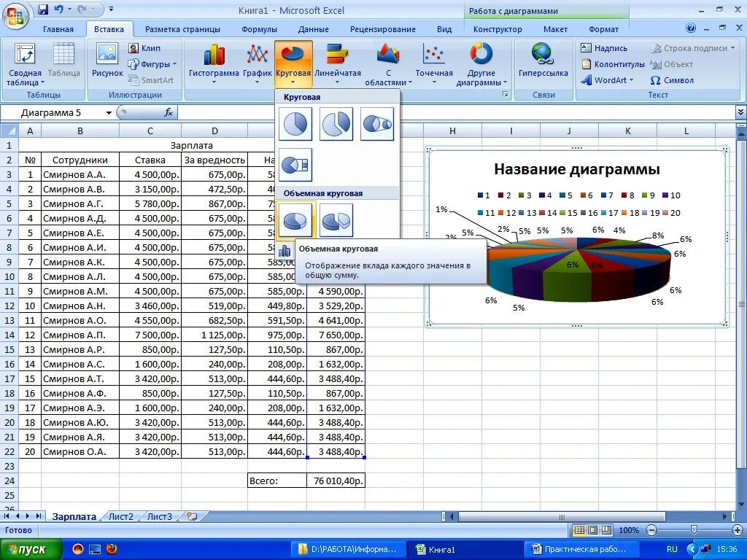Expand the Фигуры shapes dropdown
The width and height of the screenshot is (747, 560).
pyautogui.click(x=174, y=64)
